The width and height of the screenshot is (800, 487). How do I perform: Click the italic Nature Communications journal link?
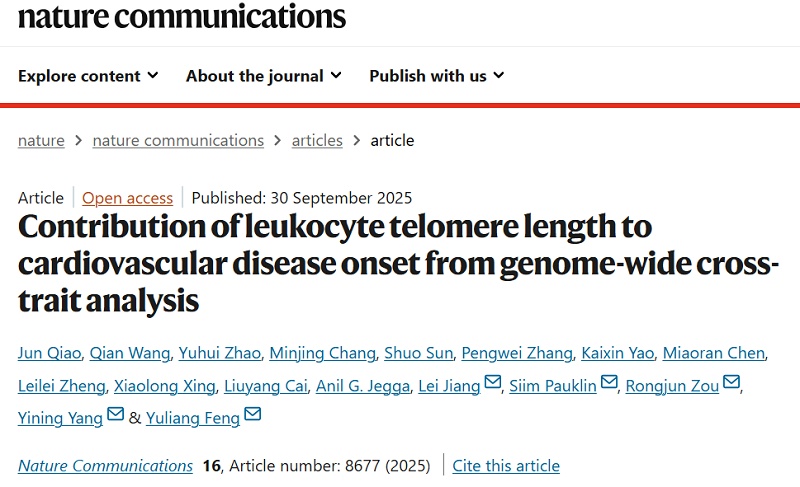coord(106,466)
